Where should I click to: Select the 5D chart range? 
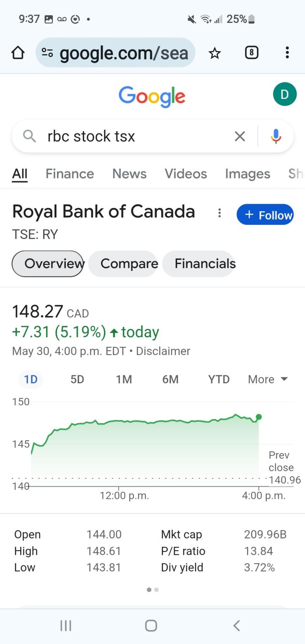tap(77, 379)
